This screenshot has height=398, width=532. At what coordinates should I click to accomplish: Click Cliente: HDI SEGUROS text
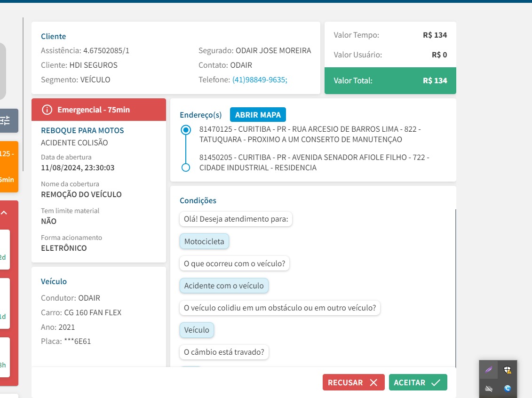pos(79,65)
